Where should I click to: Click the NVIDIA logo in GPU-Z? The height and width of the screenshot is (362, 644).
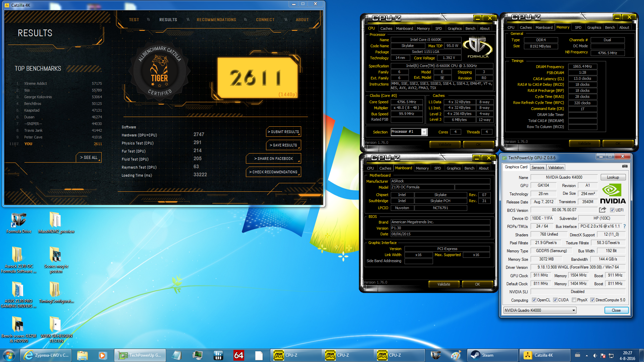click(613, 194)
